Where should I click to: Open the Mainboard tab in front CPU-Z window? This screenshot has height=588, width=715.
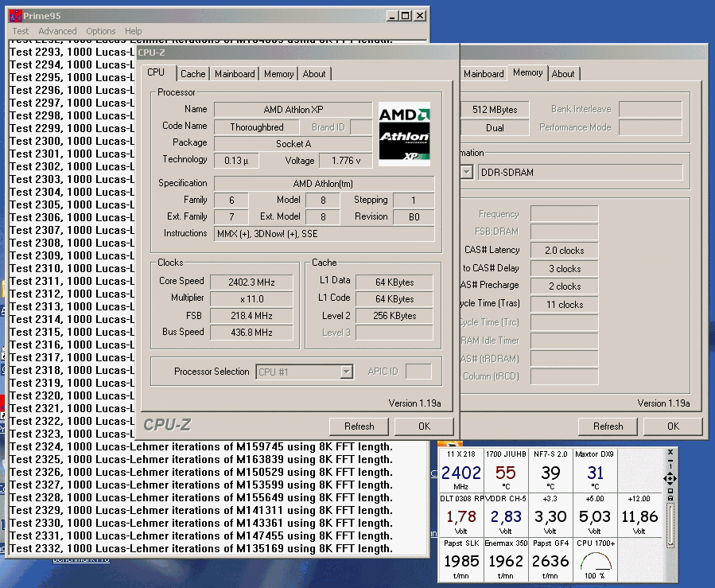pyautogui.click(x=235, y=74)
